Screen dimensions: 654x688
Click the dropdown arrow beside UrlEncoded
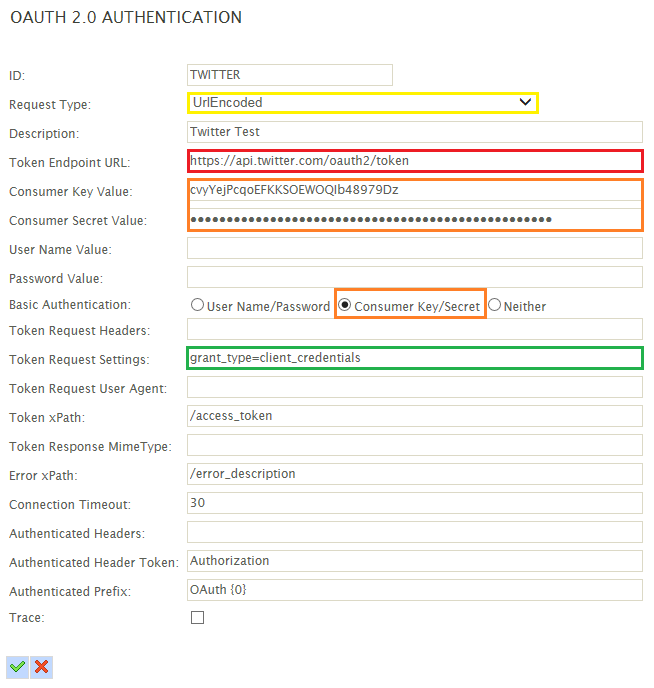[x=525, y=102]
